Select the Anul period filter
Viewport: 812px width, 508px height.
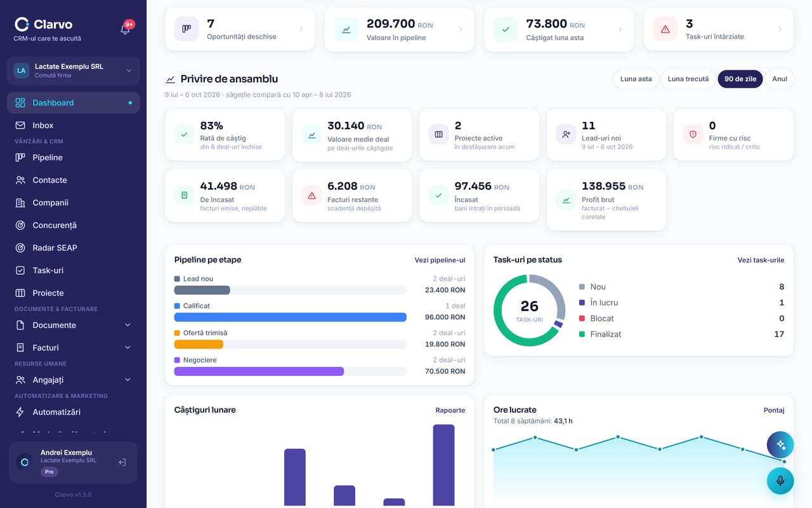pos(780,79)
